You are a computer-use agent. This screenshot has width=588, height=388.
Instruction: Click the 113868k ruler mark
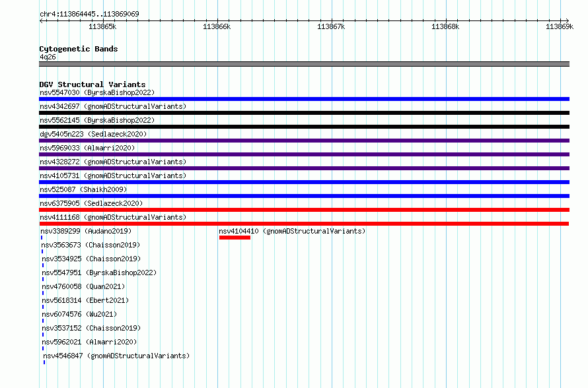[445, 26]
